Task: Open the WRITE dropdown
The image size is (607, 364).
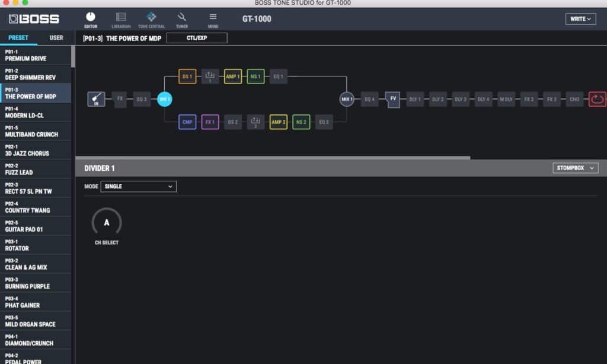Action: pos(580,19)
